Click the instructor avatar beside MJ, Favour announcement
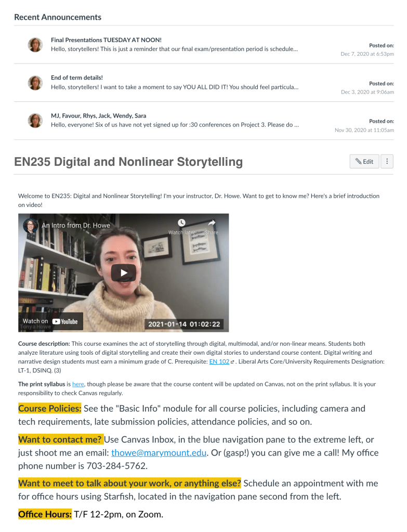 coord(35,121)
